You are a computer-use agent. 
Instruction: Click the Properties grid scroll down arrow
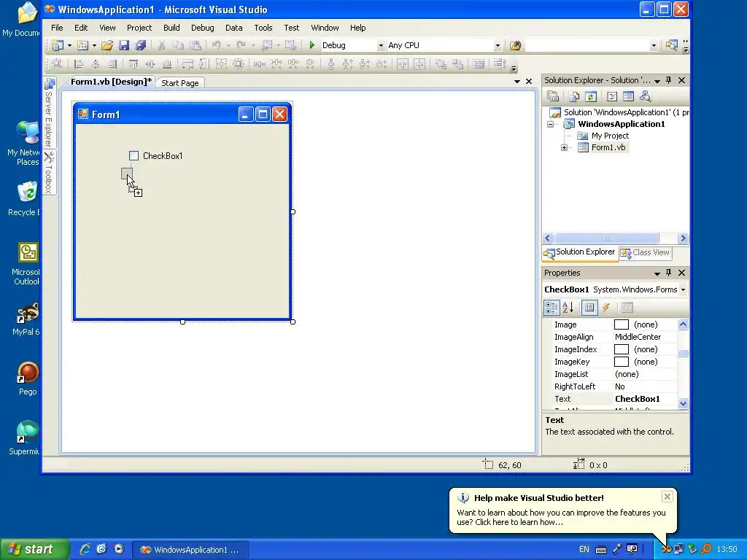[x=683, y=404]
